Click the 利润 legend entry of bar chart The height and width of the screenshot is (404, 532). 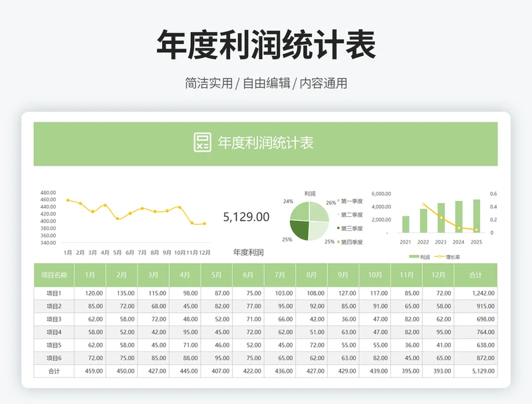[420, 257]
